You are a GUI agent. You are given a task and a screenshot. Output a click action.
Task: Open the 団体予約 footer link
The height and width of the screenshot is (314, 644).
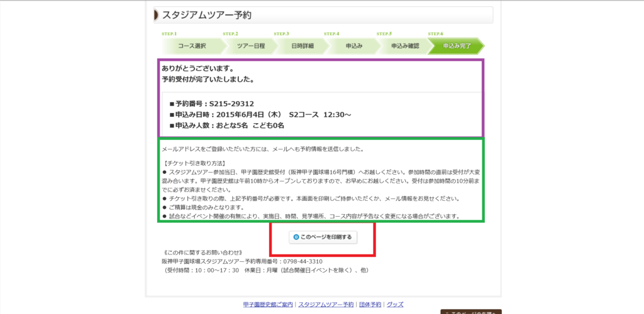coord(370,305)
